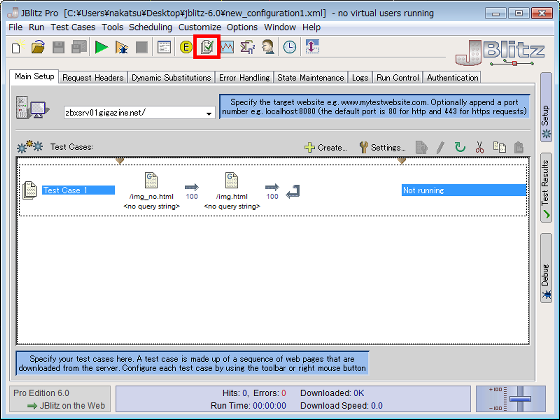
Task: Click the New configuration icon
Action: (17, 47)
